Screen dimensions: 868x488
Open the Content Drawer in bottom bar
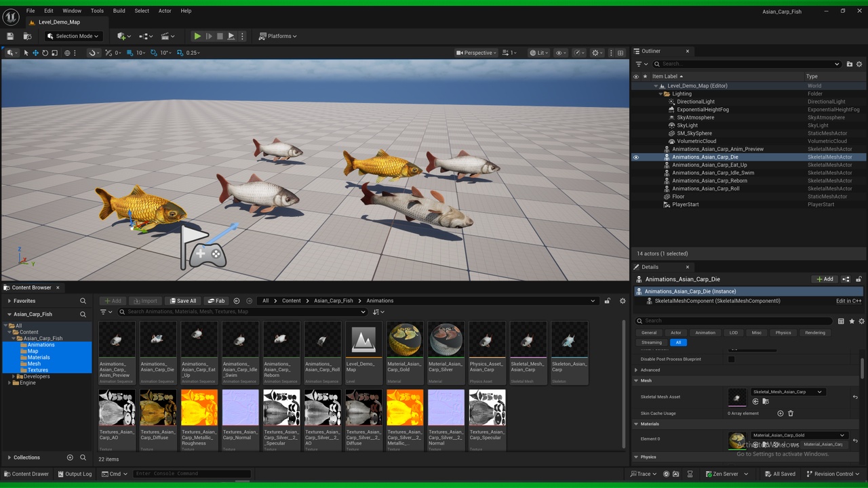tap(26, 474)
